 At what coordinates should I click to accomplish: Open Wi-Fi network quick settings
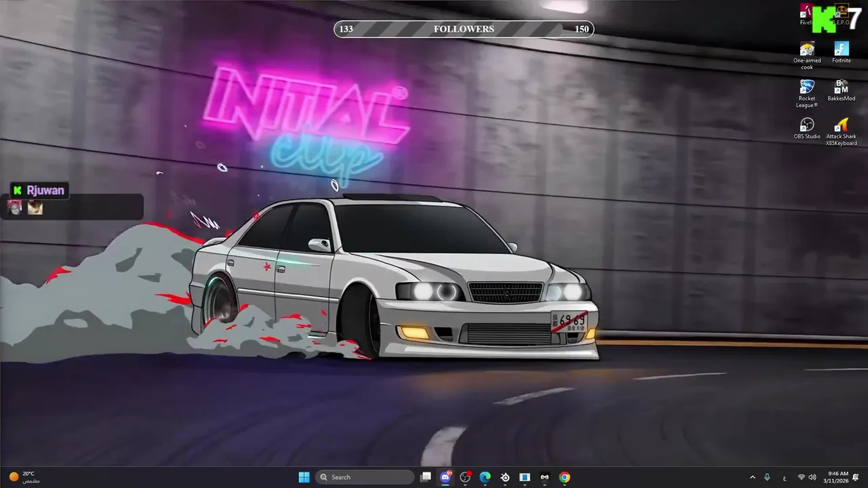click(x=802, y=477)
